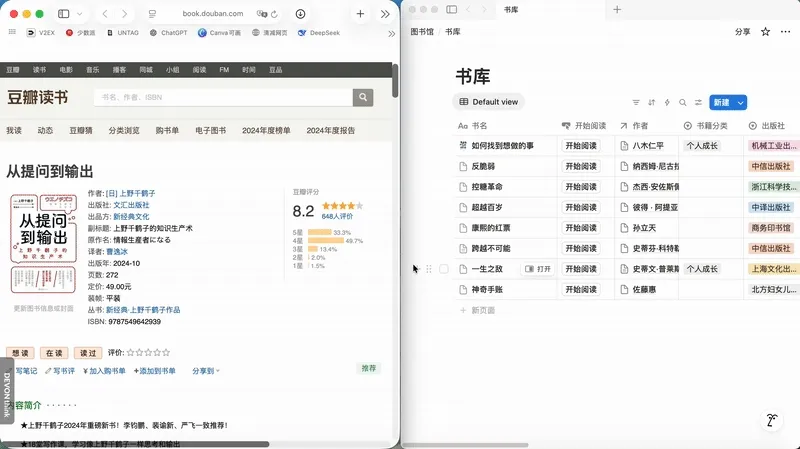Open 2024年度榜单 tab

click(x=266, y=131)
